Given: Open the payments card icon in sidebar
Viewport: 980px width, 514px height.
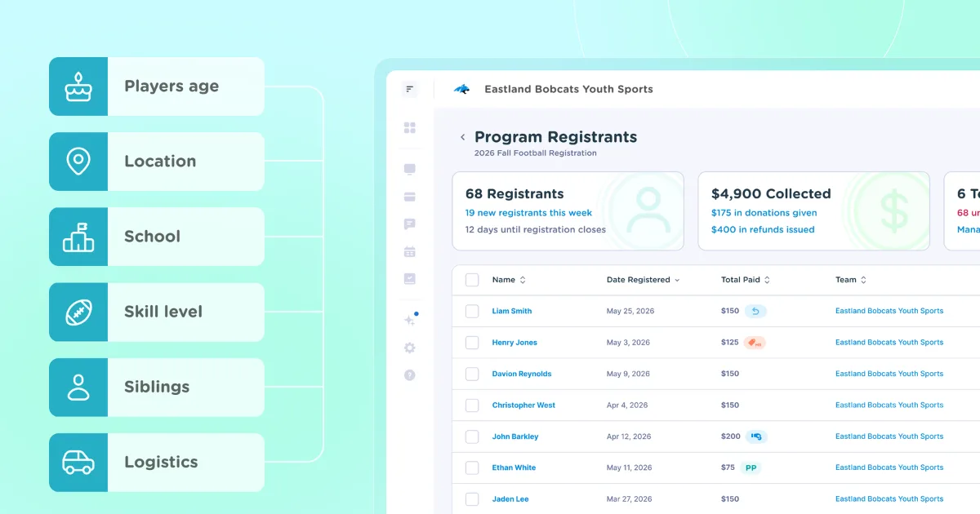Looking at the screenshot, I should pyautogui.click(x=410, y=197).
